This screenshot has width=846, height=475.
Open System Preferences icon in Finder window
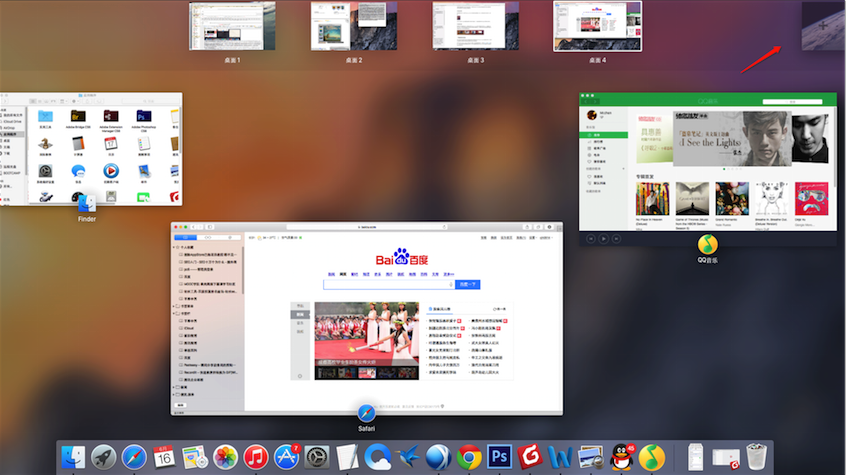pyautogui.click(x=45, y=173)
